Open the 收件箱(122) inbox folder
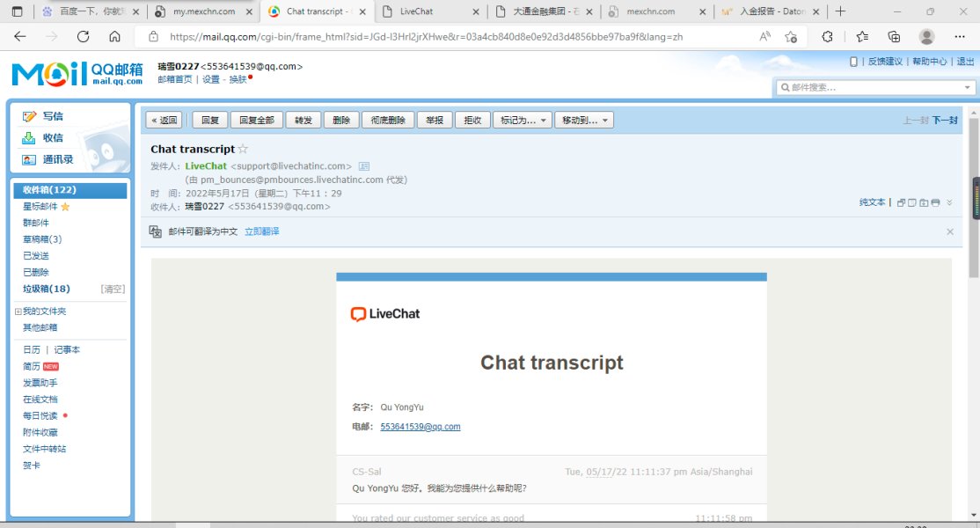 [70, 190]
